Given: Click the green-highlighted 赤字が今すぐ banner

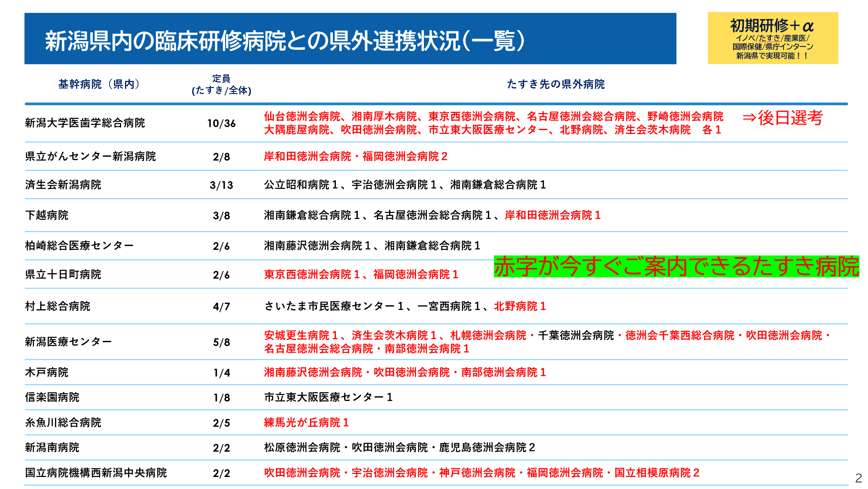Looking at the screenshot, I should (676, 267).
